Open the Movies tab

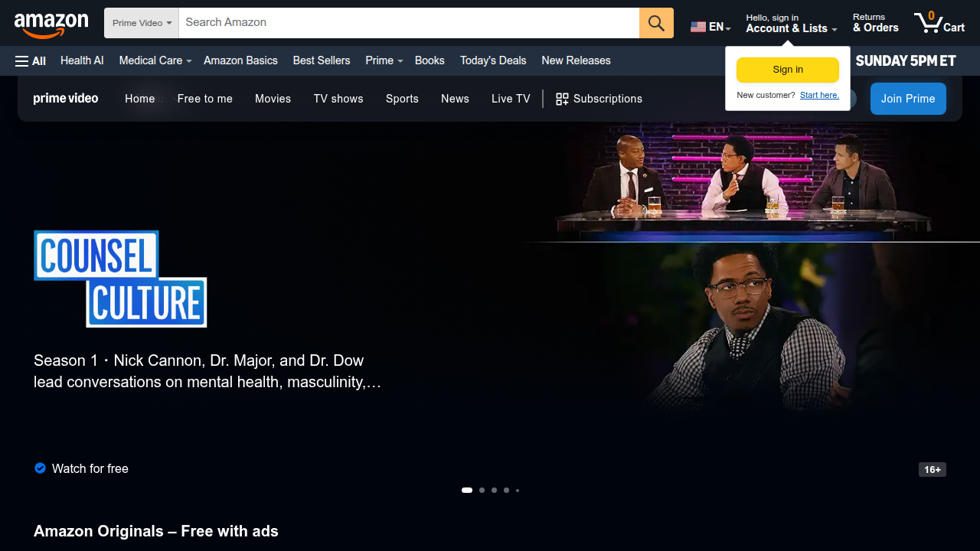[x=273, y=99]
